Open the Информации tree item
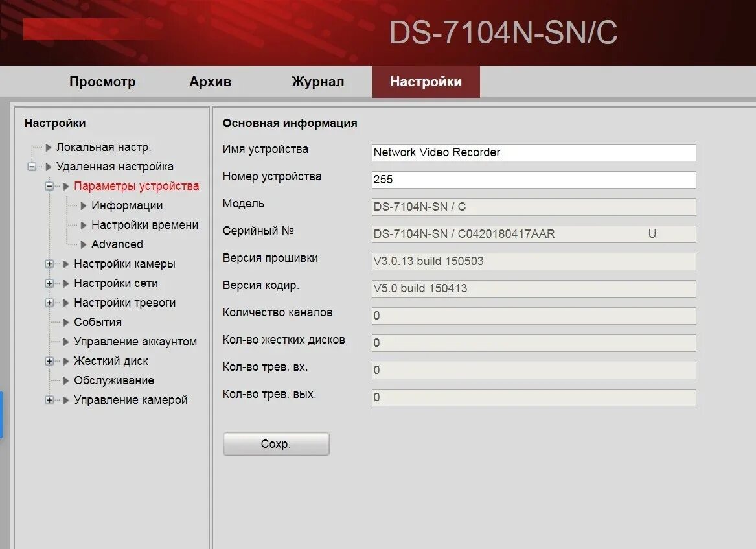The height and width of the screenshot is (549, 756). click(127, 205)
